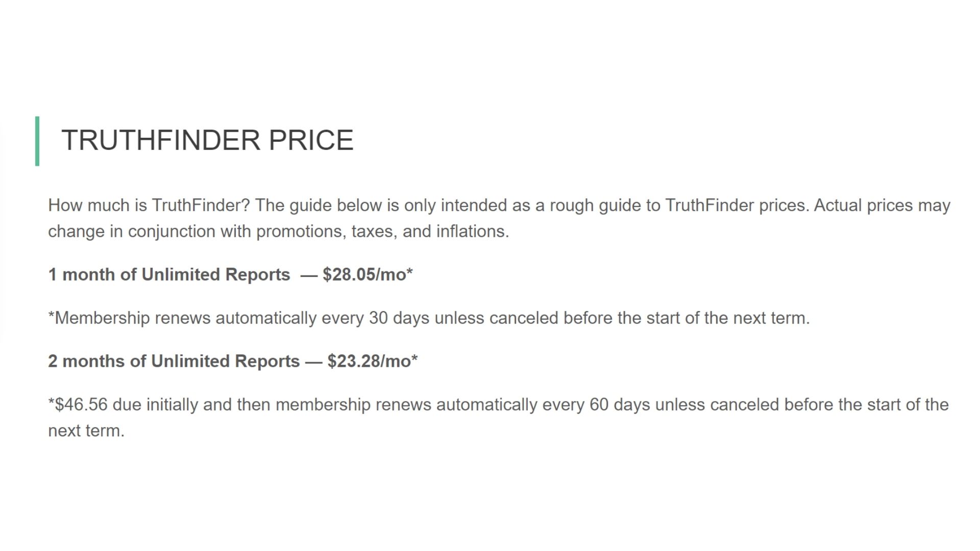Screen dimensions: 980x551
Task: Click the 'How much is TruthFinder?' question
Action: pos(149,206)
